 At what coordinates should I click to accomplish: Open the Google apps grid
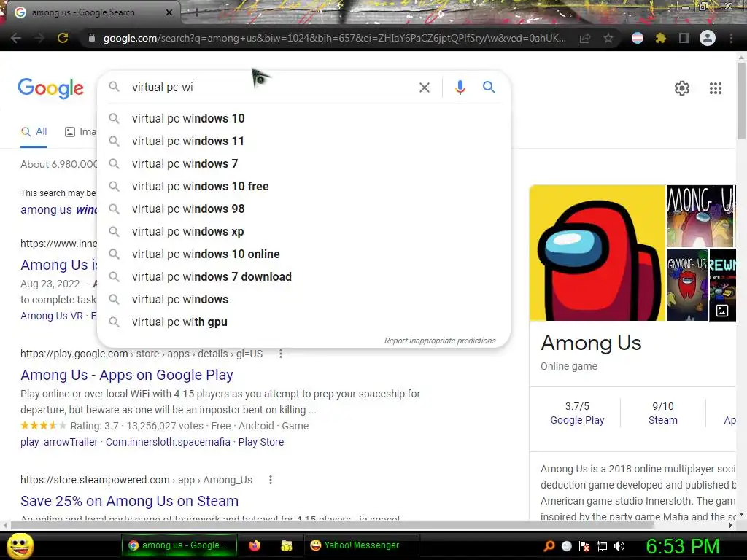click(x=715, y=88)
